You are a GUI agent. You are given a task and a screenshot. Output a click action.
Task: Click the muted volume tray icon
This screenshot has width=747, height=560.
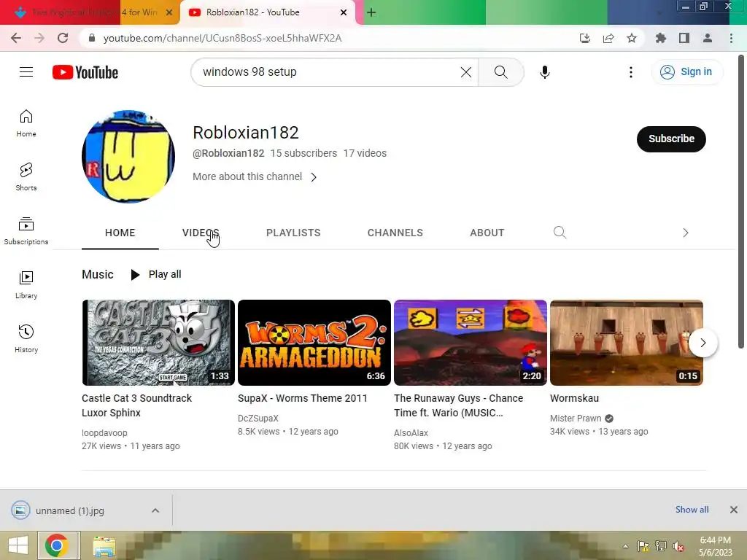[x=678, y=546]
